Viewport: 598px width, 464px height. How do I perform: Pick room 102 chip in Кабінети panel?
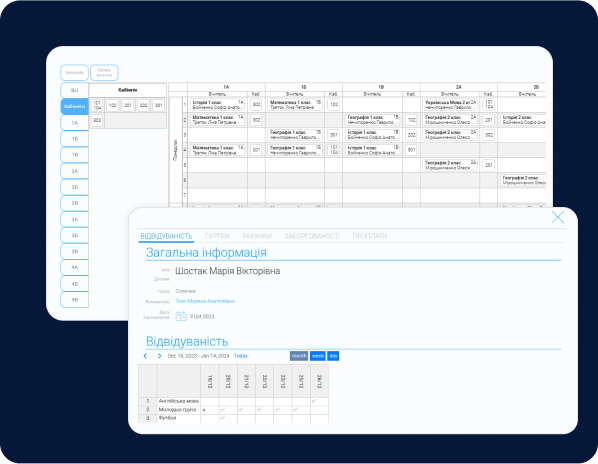click(113, 105)
